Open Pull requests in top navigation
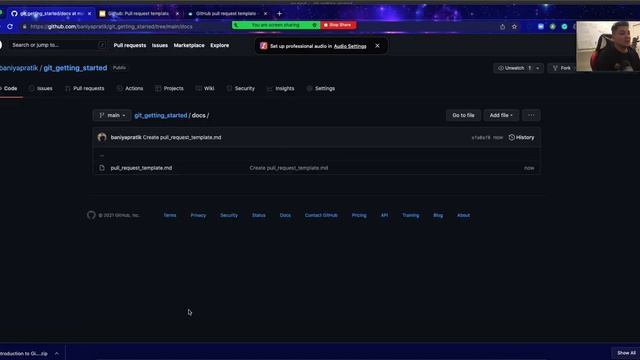The width and height of the screenshot is (640, 360). 130,45
